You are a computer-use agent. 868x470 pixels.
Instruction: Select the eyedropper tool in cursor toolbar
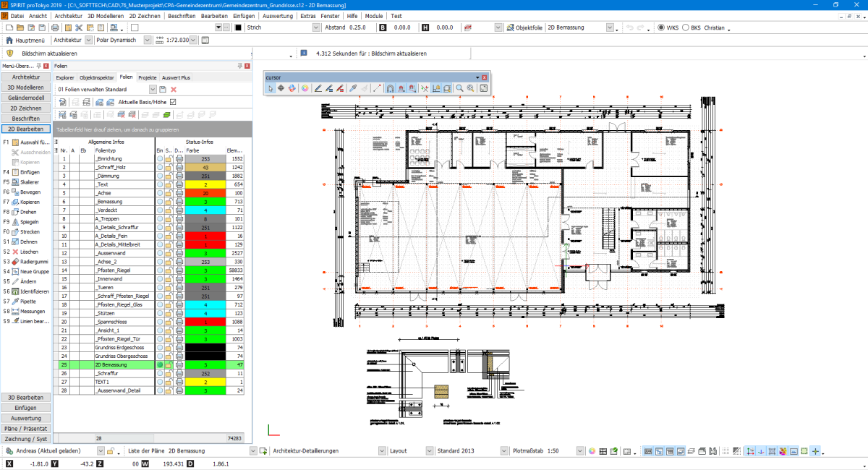353,88
